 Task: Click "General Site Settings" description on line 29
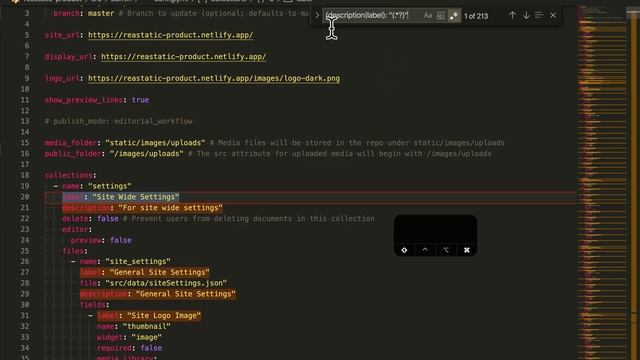(x=185, y=294)
